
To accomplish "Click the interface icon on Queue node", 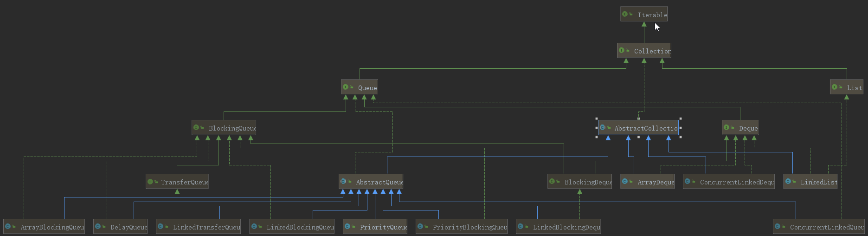I will pyautogui.click(x=346, y=87).
